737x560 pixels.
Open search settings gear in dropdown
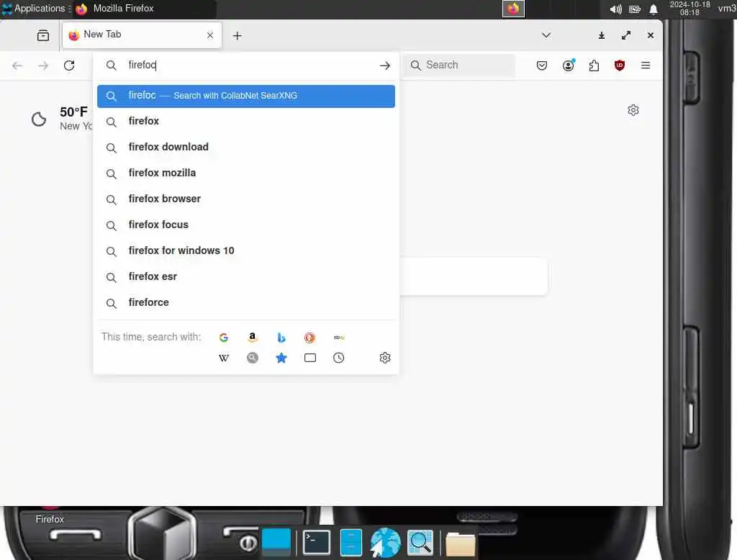pos(385,358)
